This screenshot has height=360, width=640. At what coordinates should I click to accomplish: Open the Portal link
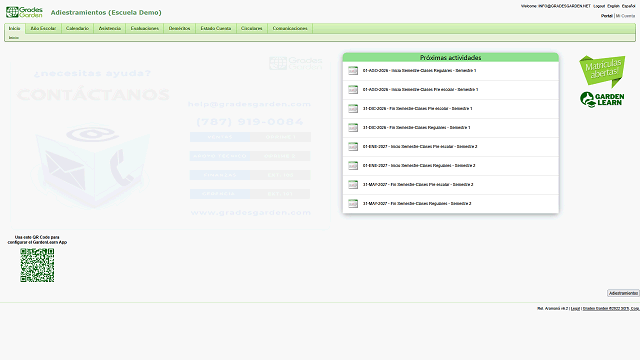point(607,16)
